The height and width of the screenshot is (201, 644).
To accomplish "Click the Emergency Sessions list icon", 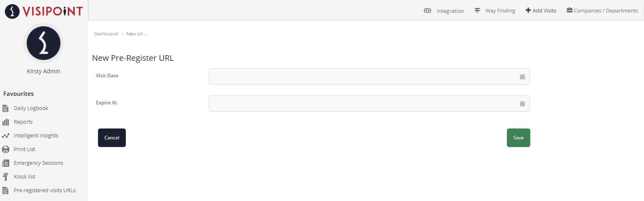I will coord(6,163).
